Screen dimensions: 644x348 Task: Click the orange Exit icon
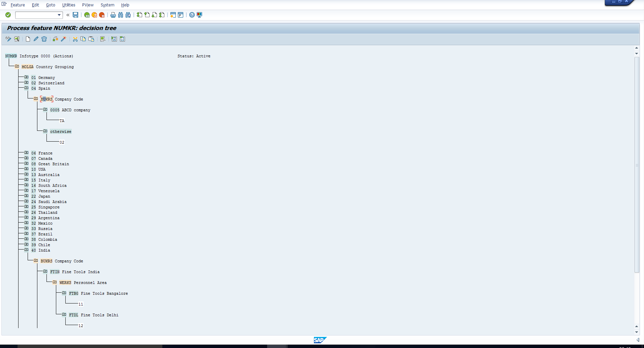click(94, 15)
